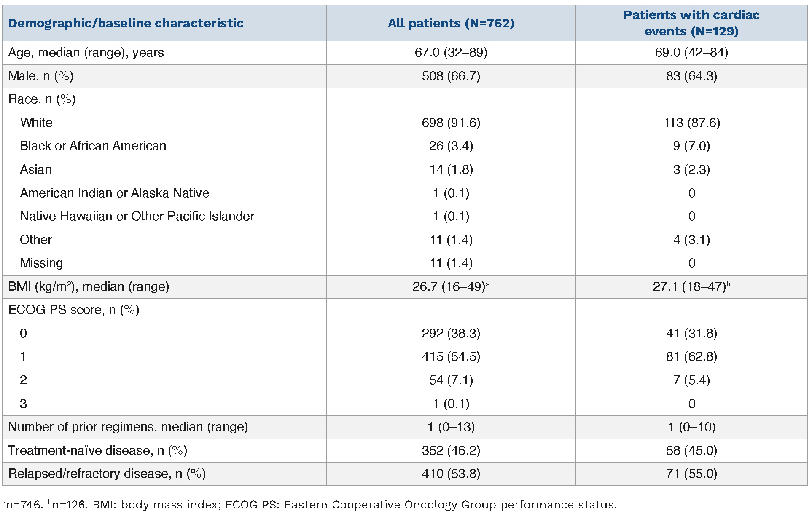Click the footnote text beginning "n=746"
812x519 pixels.
[309, 505]
